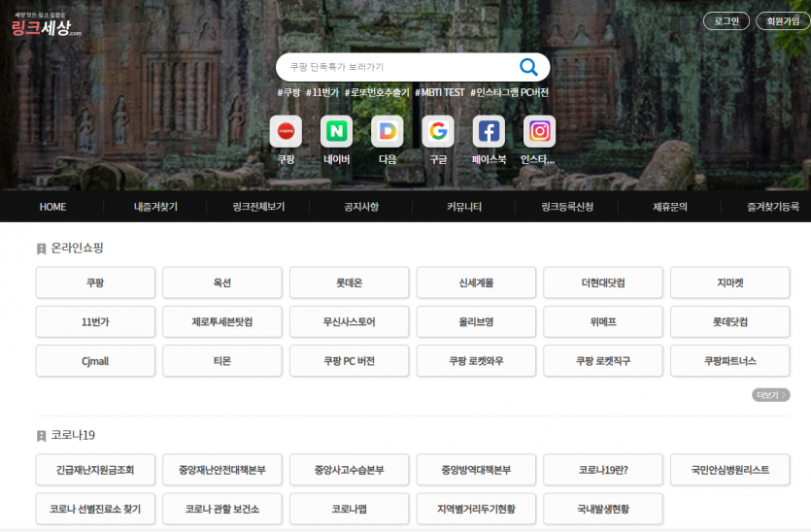Click the 지마켓 link button
This screenshot has height=532, width=811.
click(730, 283)
